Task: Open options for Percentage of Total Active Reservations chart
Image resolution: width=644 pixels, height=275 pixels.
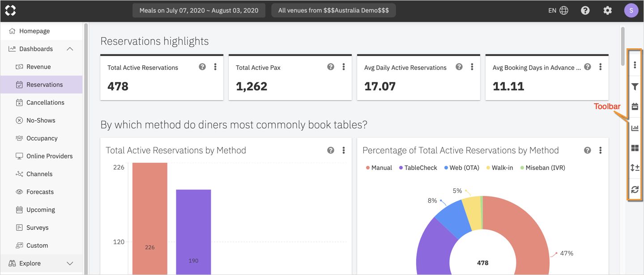Action: tap(601, 150)
